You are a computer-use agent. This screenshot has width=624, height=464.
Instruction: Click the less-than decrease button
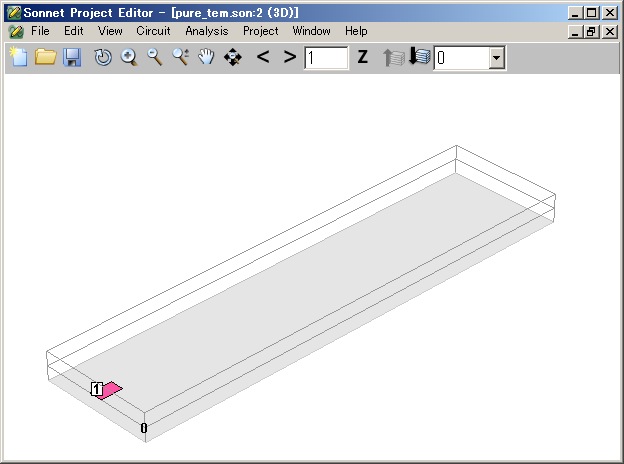click(263, 57)
